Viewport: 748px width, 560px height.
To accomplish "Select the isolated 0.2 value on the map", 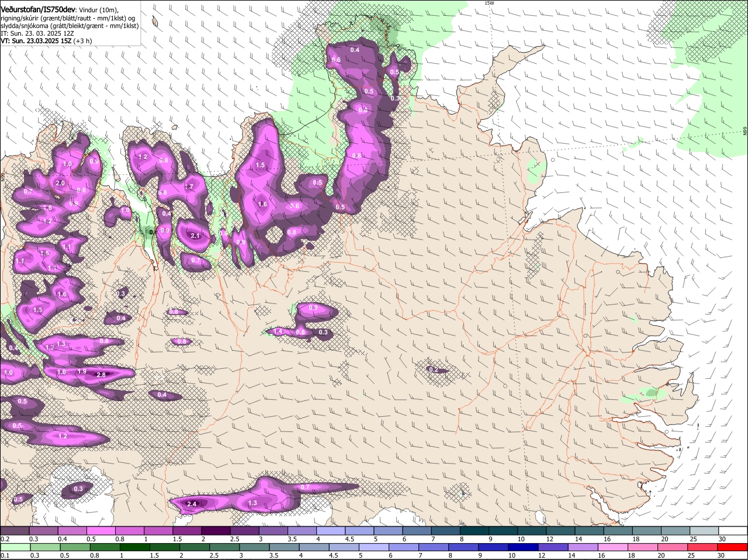I will coord(433,369).
